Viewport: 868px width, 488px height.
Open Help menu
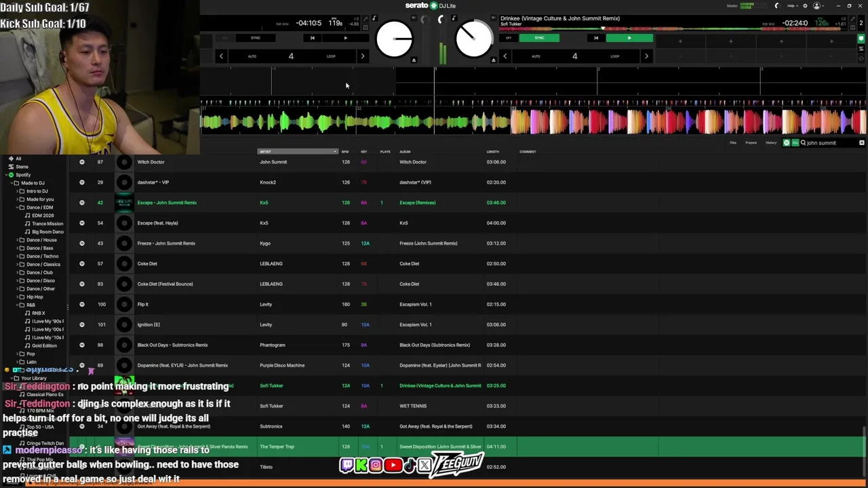point(791,5)
